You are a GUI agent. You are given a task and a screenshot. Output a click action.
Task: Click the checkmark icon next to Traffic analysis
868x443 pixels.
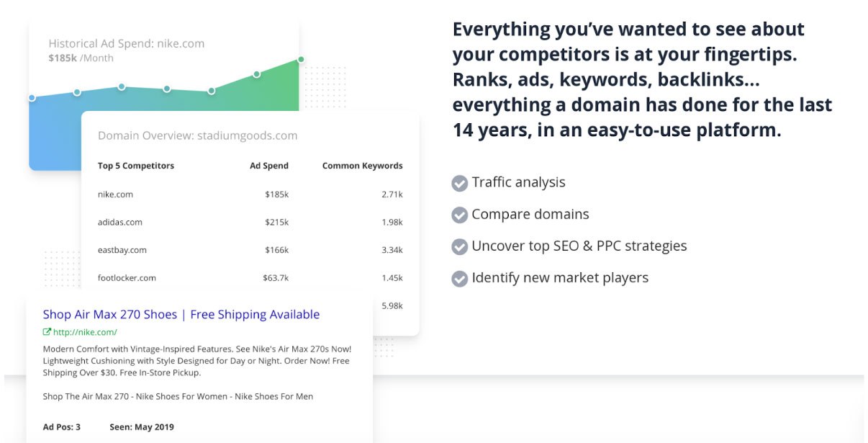pyautogui.click(x=459, y=184)
